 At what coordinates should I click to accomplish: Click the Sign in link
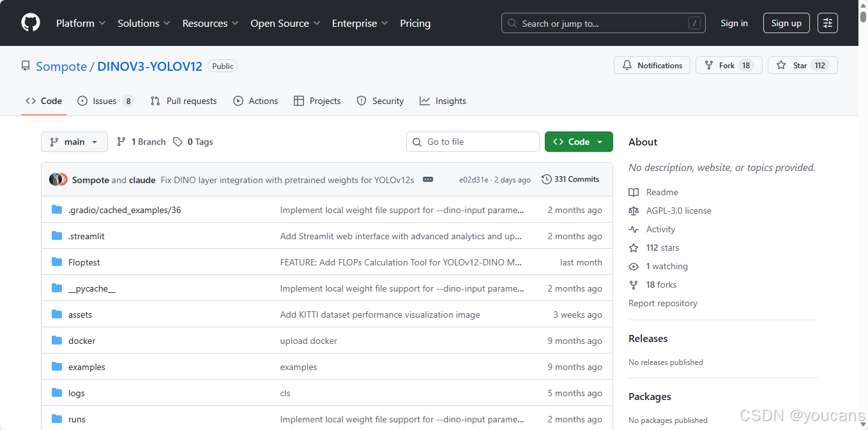point(734,23)
